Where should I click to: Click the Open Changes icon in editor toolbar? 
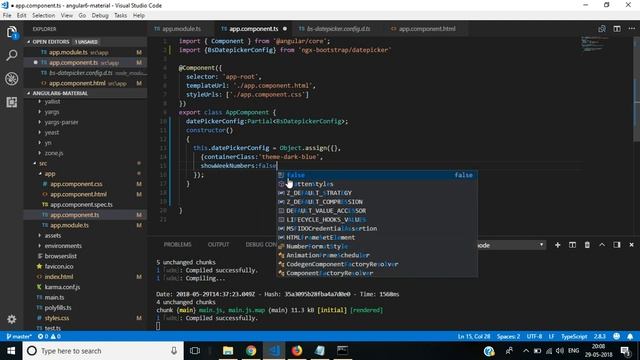point(602,29)
